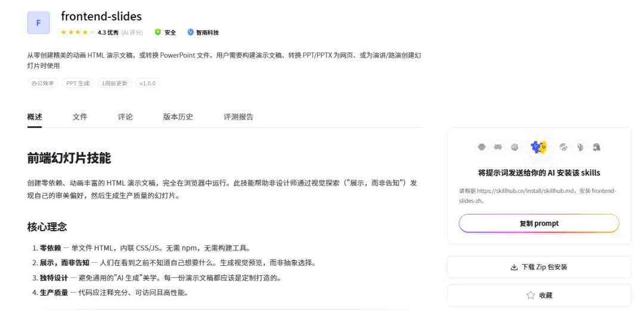Open the 评测报告 tab
Viewport: 644px width, 314px height.
tap(238, 117)
